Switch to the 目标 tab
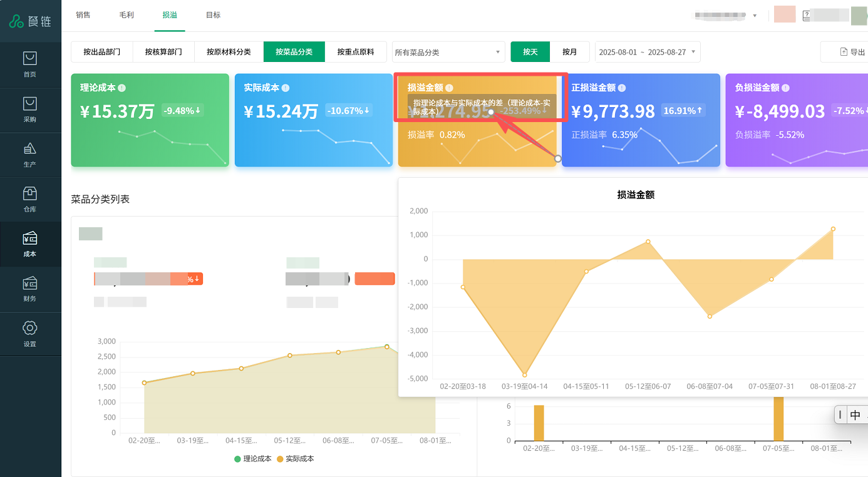 pyautogui.click(x=213, y=15)
